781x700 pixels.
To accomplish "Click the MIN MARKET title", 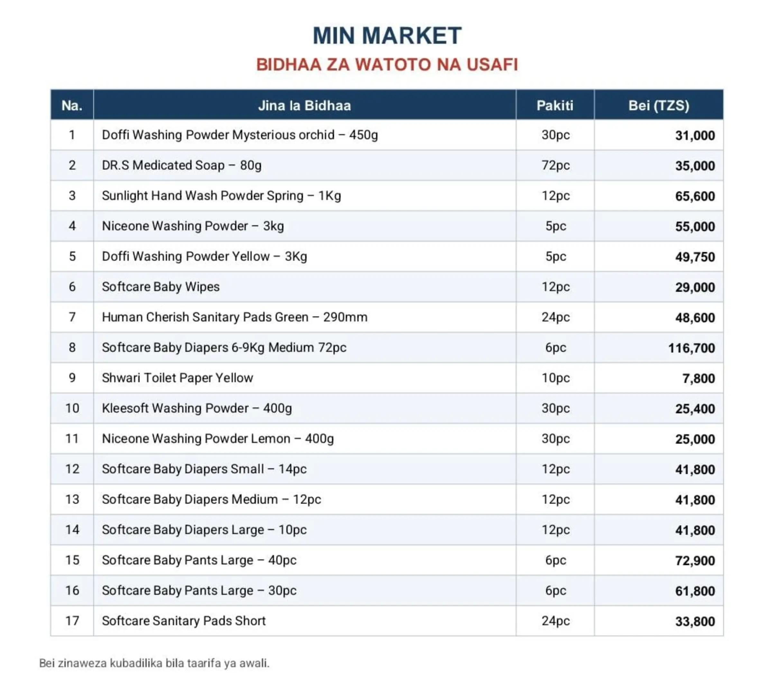I will click(387, 36).
